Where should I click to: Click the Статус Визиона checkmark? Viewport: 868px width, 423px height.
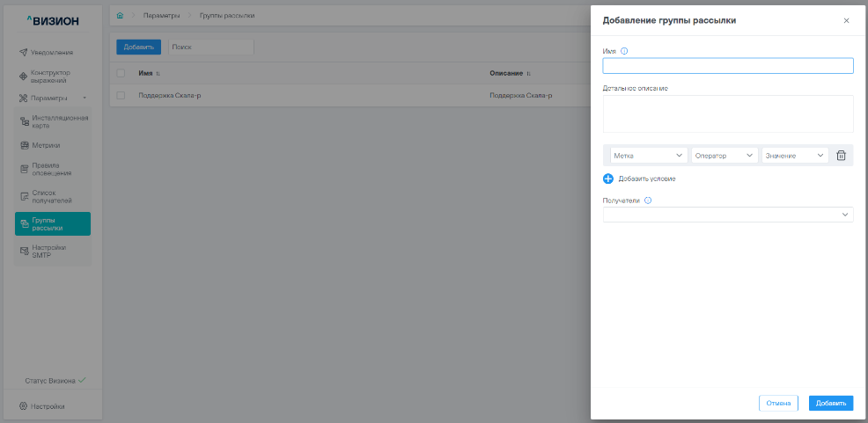pyautogui.click(x=83, y=381)
